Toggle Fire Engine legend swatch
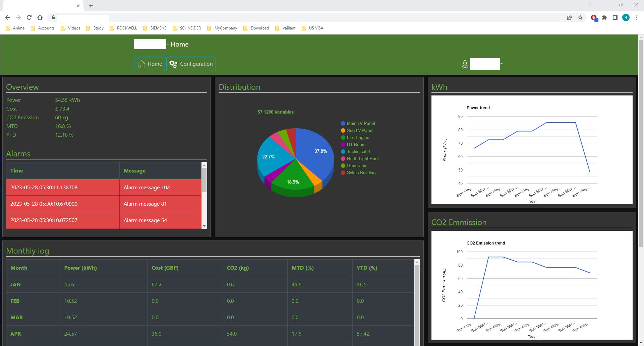 click(x=343, y=138)
